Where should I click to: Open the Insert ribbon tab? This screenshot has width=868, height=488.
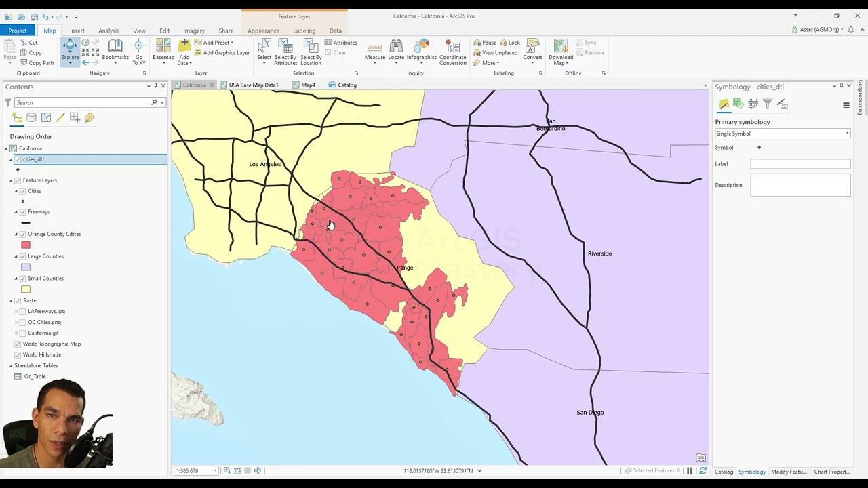[77, 30]
